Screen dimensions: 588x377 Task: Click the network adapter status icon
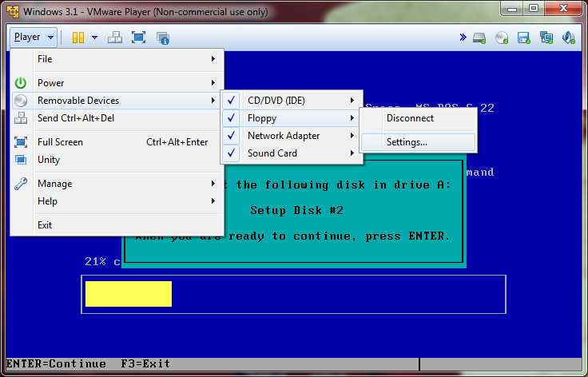tap(546, 38)
